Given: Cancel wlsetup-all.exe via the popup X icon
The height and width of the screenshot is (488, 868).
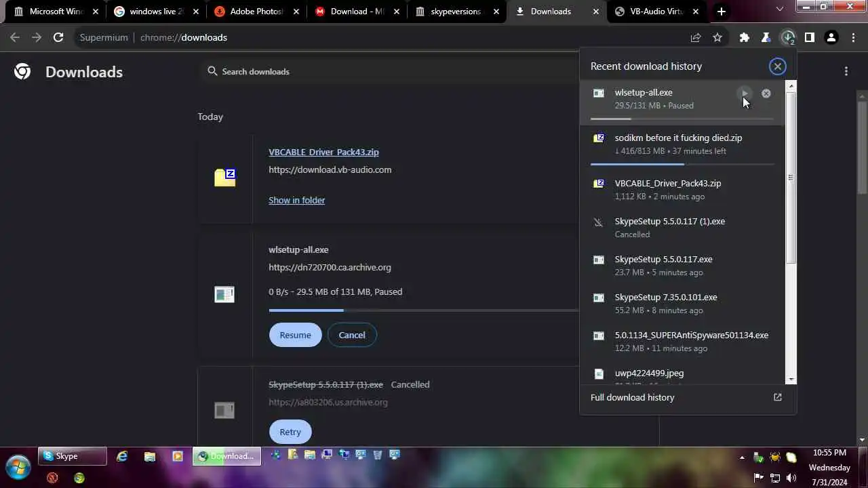Looking at the screenshot, I should 766,94.
